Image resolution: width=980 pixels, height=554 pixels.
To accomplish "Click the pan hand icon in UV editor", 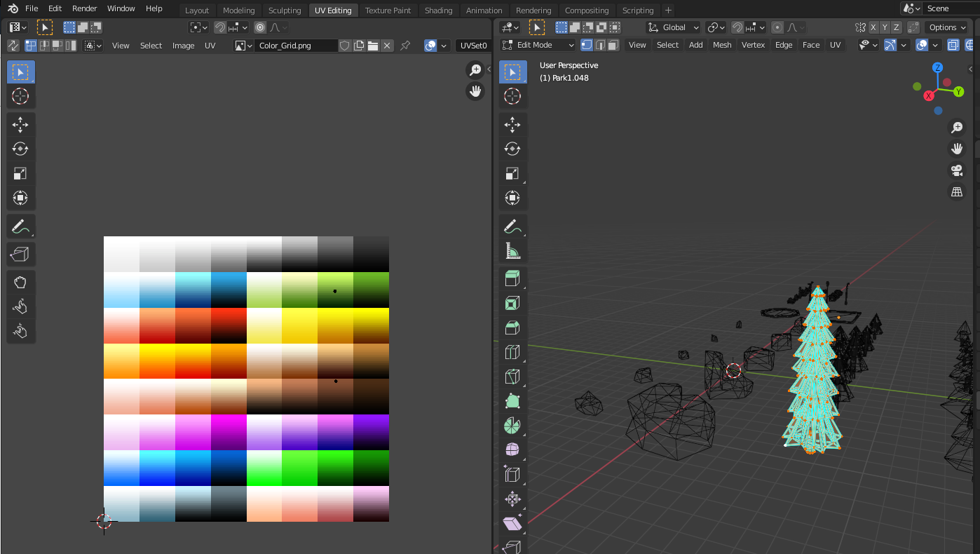I will (475, 91).
